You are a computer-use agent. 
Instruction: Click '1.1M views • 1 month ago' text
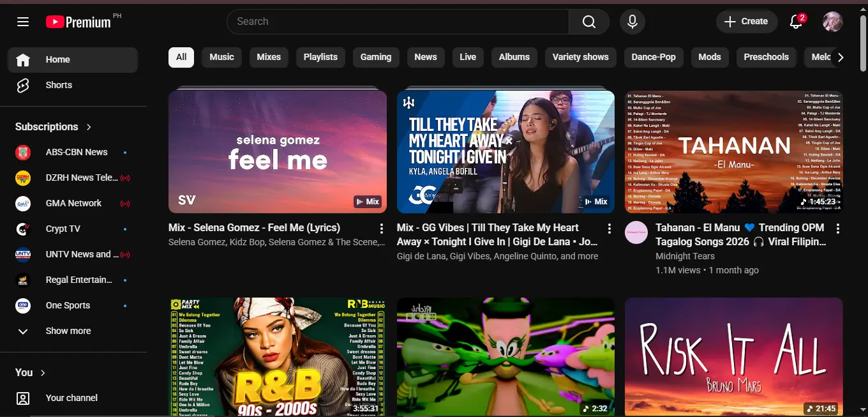[x=707, y=270]
